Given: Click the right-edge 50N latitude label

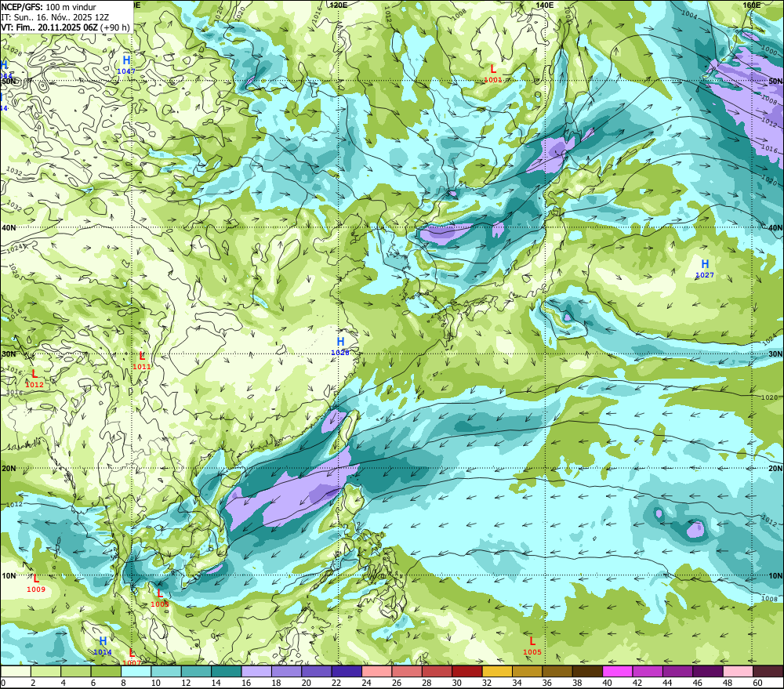Looking at the screenshot, I should tap(775, 81).
